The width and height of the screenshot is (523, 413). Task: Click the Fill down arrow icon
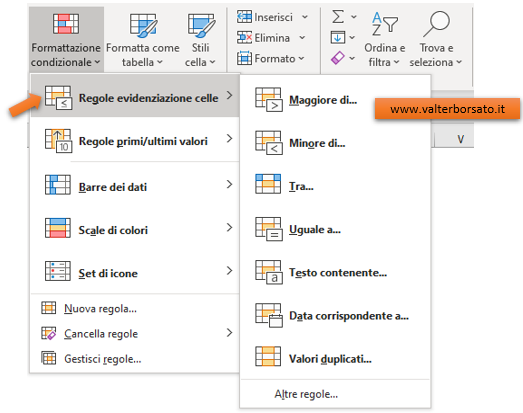coord(338,37)
